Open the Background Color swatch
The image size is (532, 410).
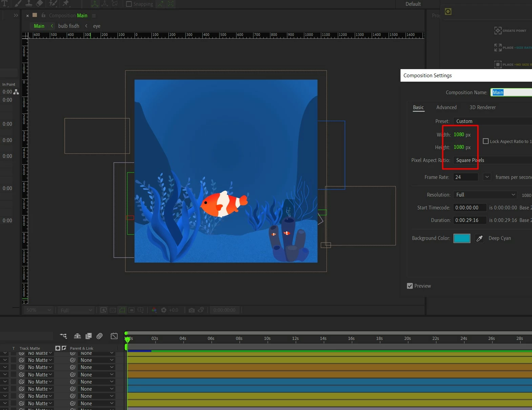click(462, 239)
